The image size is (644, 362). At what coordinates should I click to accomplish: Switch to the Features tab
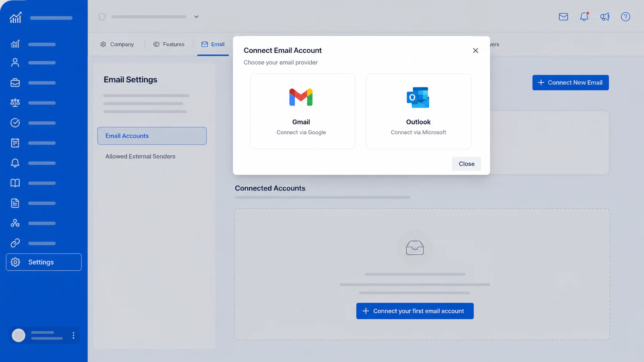[169, 44]
